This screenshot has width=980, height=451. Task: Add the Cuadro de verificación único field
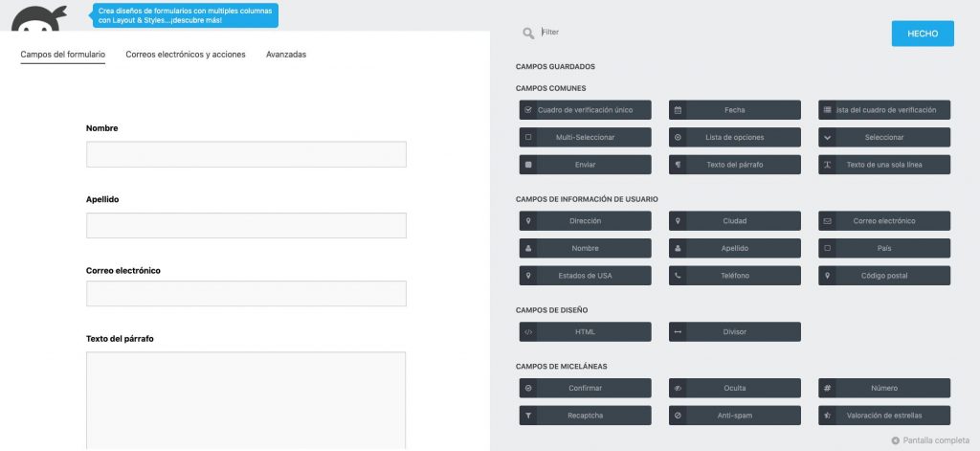click(x=585, y=110)
